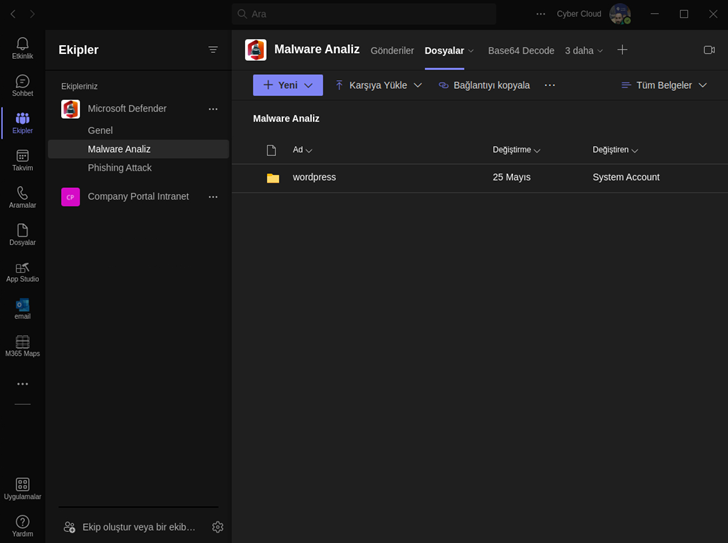Open the wordpress folder name
This screenshot has width=728, height=543.
point(314,177)
